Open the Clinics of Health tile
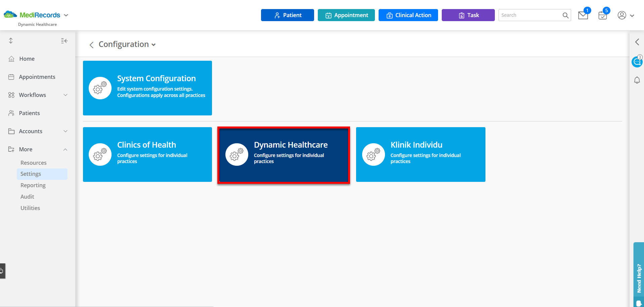The width and height of the screenshot is (644, 307). [x=147, y=154]
